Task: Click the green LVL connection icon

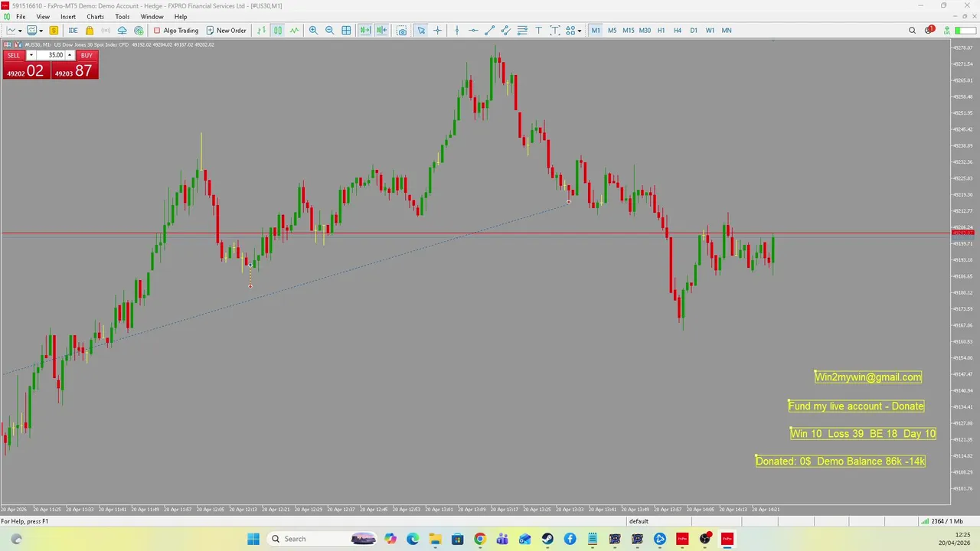Action: pyautogui.click(x=947, y=31)
